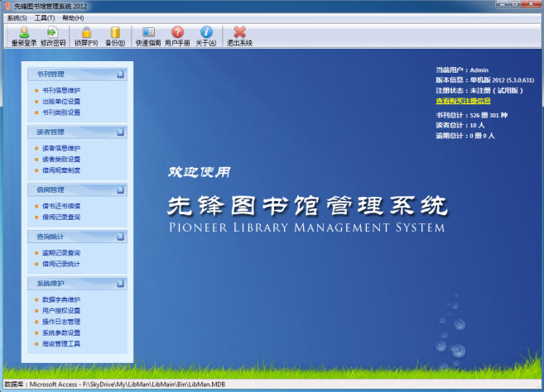
Task: Open 借书还书续借
Action: [61, 206]
